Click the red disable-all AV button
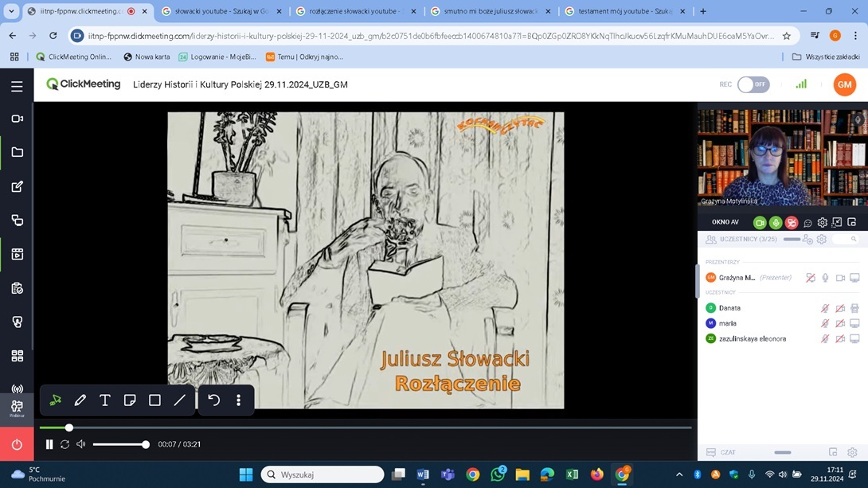868x488 pixels. [x=792, y=222]
